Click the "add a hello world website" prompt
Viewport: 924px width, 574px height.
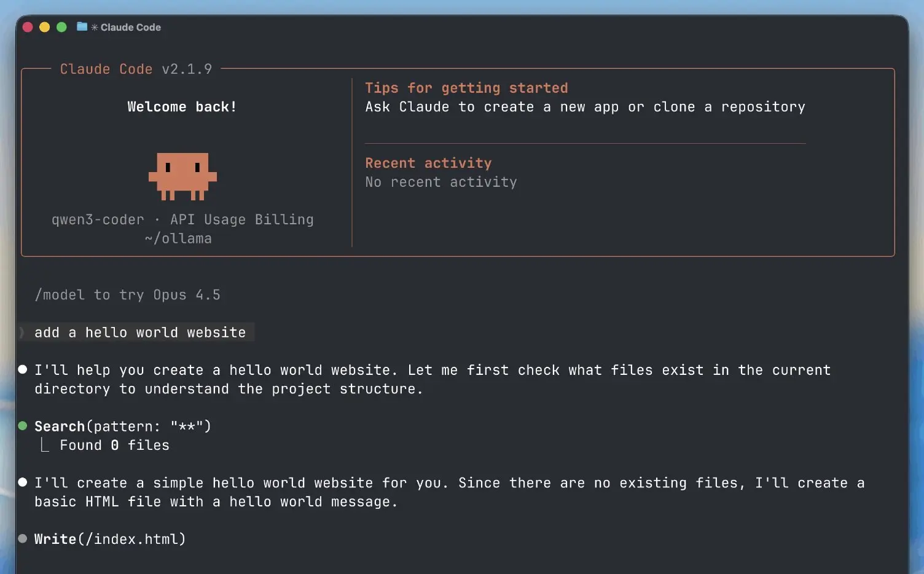point(140,332)
